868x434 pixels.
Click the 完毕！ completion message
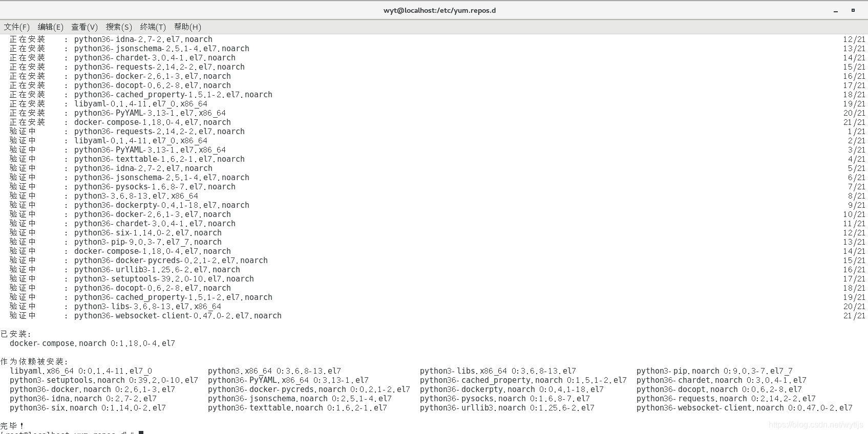(12, 426)
